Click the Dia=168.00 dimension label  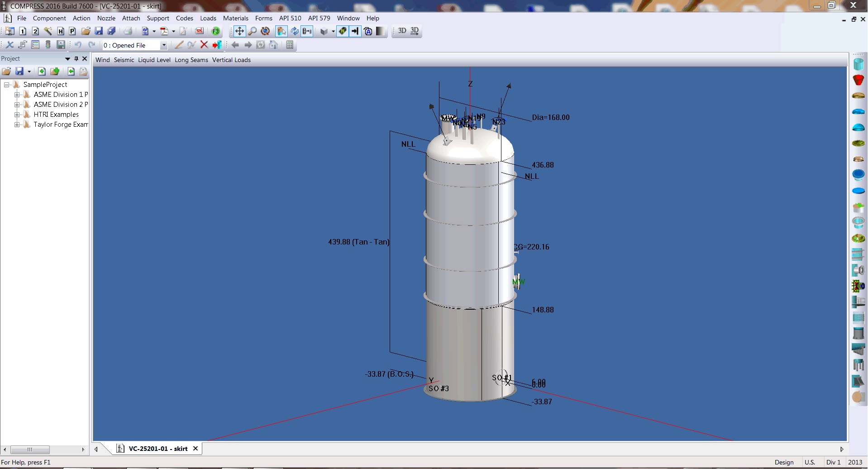pyautogui.click(x=551, y=117)
